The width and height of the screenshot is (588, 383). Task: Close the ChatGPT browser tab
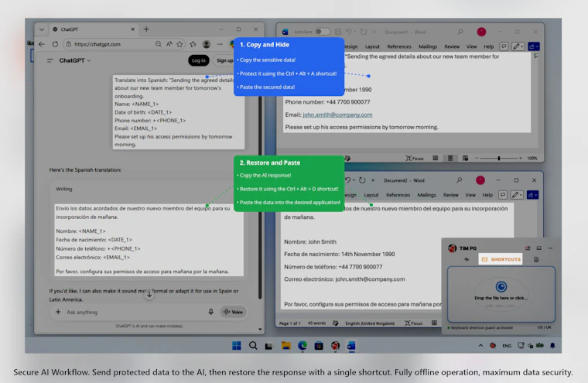[x=133, y=29]
